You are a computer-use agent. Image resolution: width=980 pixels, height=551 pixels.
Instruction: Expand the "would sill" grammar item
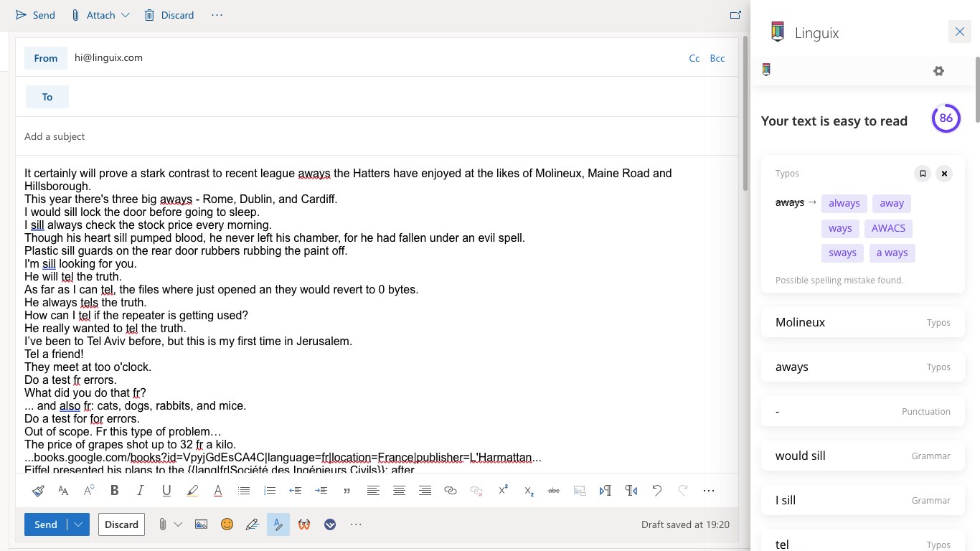click(863, 456)
